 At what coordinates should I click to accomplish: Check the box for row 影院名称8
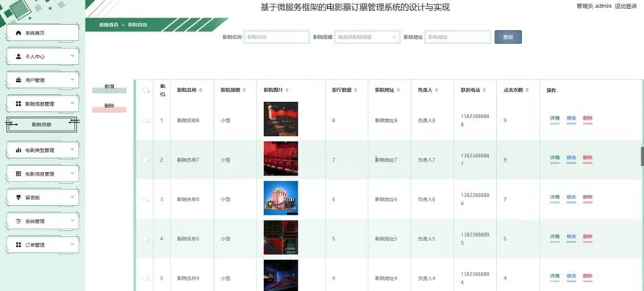[x=146, y=121]
